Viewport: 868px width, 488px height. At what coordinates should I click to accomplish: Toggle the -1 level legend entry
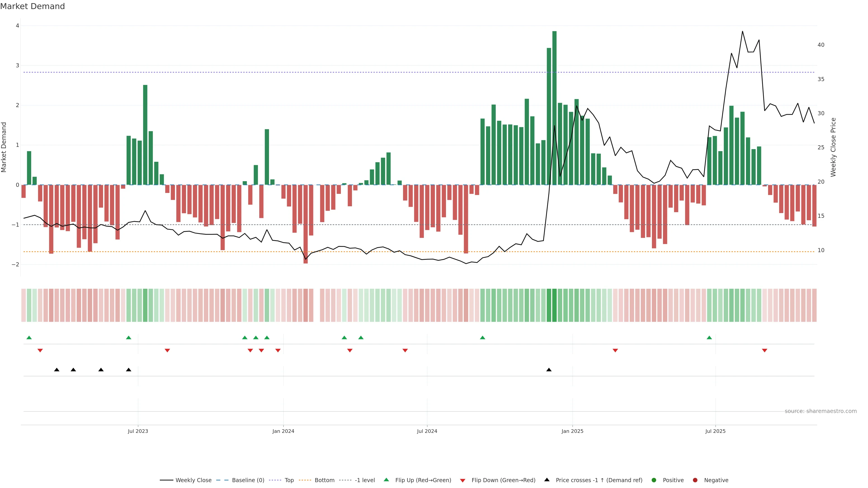(365, 480)
